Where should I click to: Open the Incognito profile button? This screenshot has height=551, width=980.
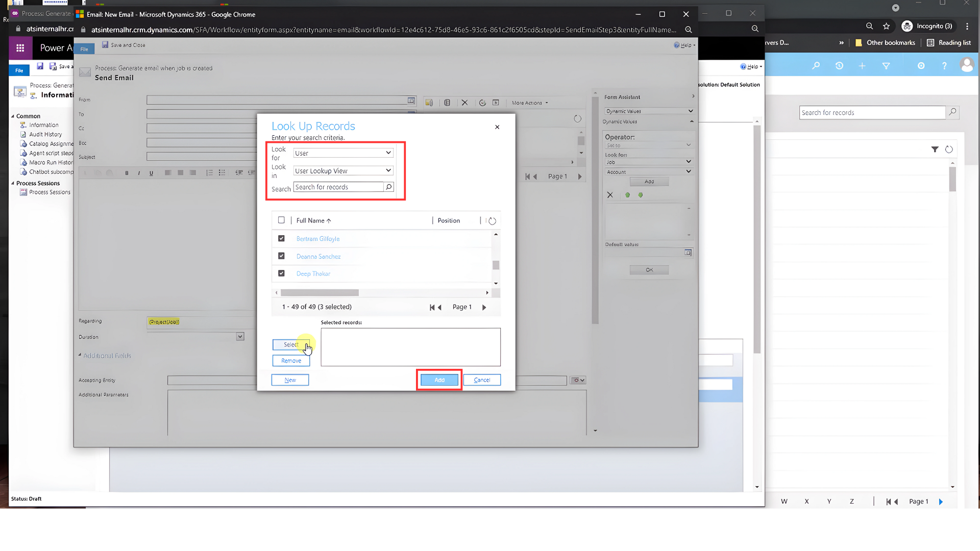pos(927,26)
